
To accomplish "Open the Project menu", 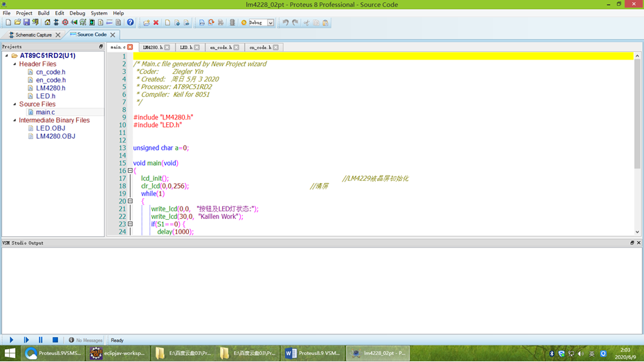I will point(24,13).
